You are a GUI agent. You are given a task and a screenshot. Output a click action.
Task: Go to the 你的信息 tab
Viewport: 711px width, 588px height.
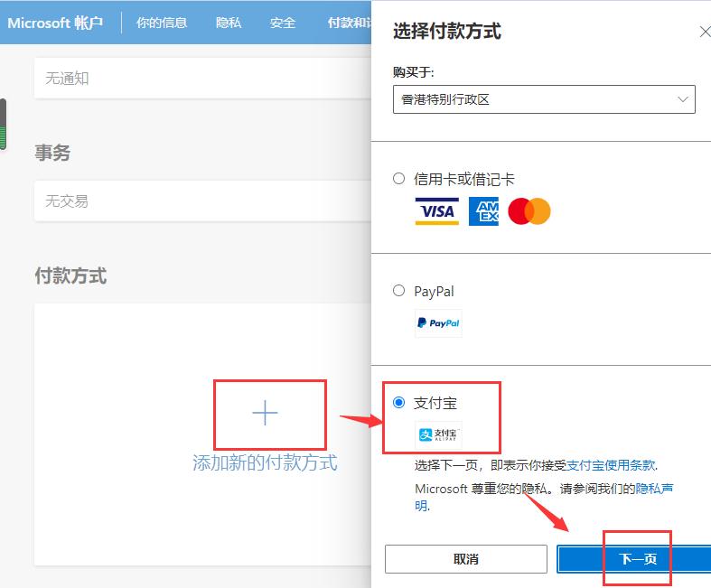(162, 23)
